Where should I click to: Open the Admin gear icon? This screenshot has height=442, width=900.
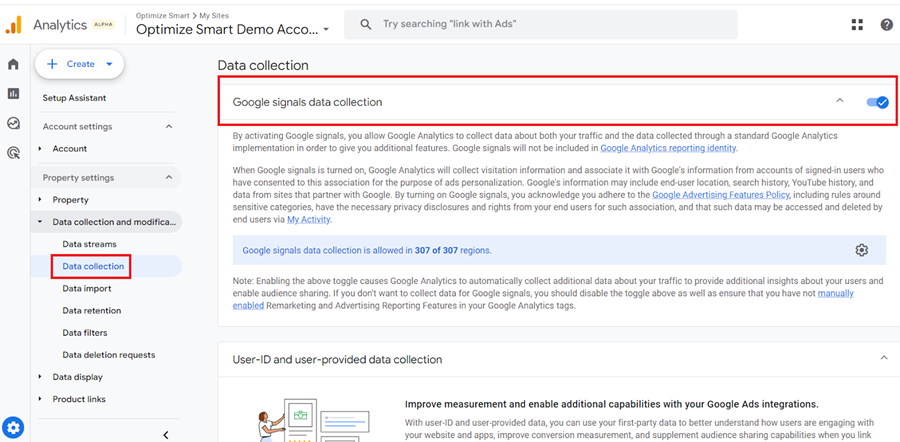click(x=13, y=427)
